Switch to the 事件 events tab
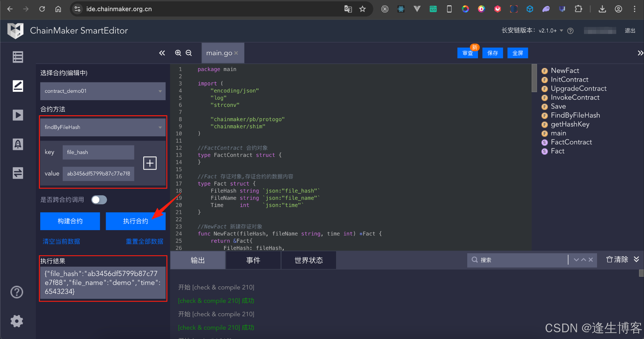The image size is (644, 339). 253,260
